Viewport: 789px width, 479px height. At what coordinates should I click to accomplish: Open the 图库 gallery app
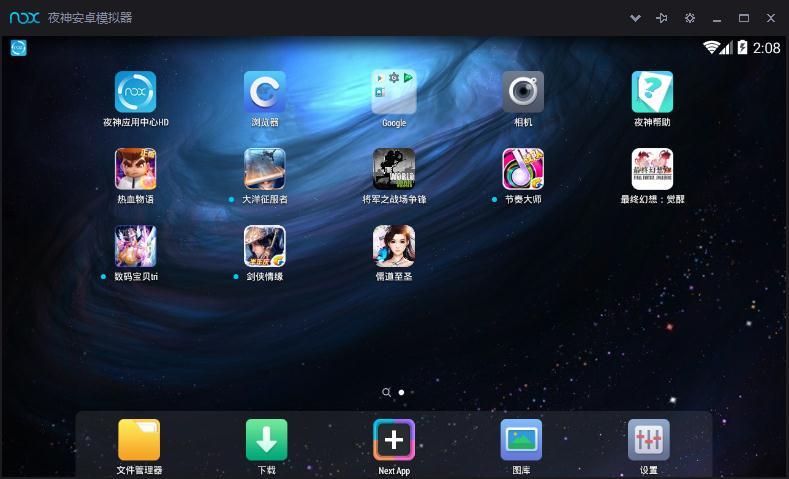[x=521, y=440]
